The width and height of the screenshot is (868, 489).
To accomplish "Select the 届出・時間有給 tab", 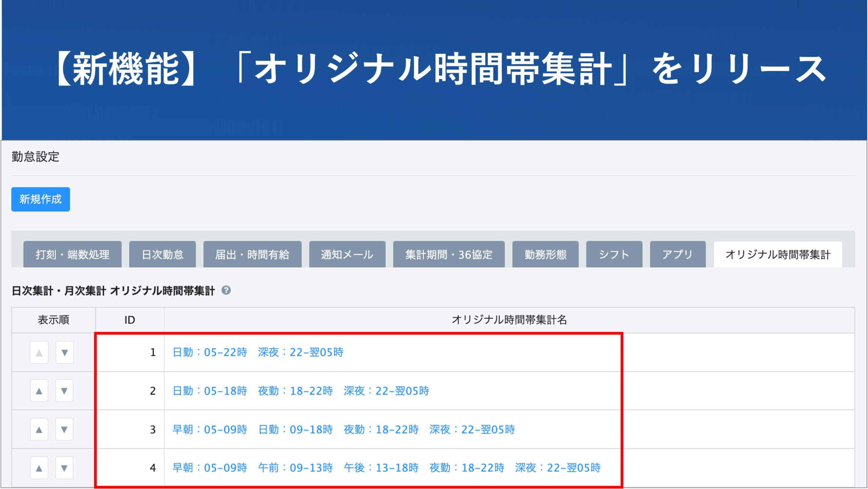I will click(x=252, y=255).
